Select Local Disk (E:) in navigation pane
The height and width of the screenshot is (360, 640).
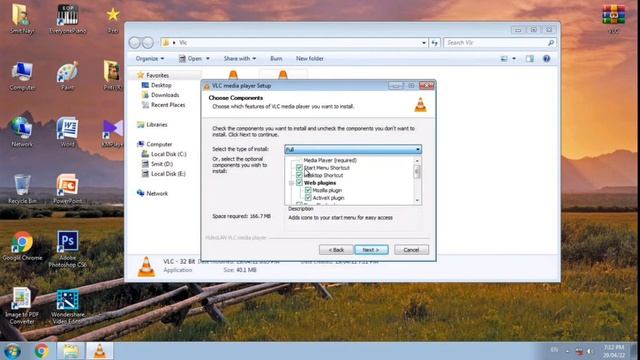(x=168, y=173)
